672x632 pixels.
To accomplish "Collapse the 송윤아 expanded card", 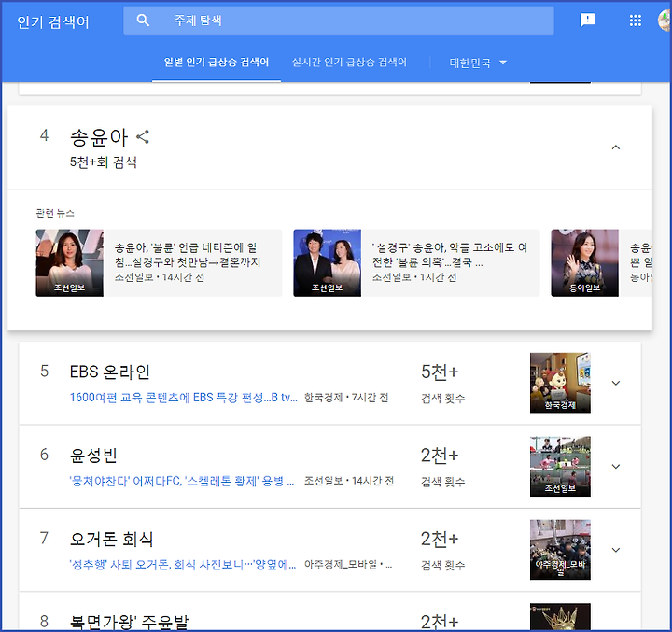I will pyautogui.click(x=616, y=147).
